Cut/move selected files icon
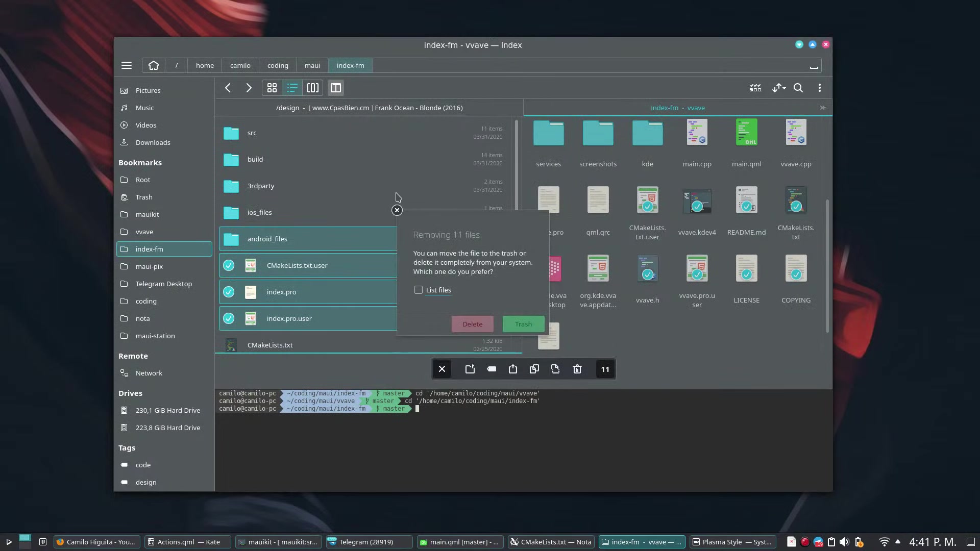 pos(555,369)
